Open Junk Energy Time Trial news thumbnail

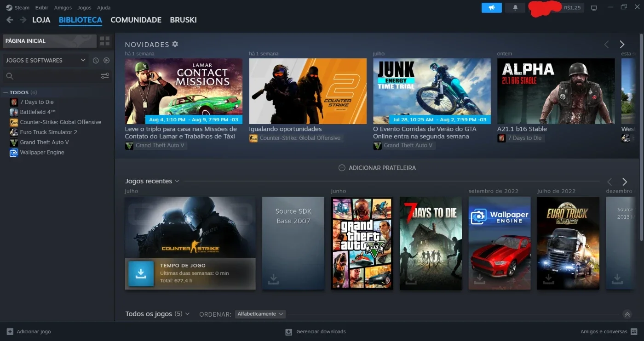point(432,91)
